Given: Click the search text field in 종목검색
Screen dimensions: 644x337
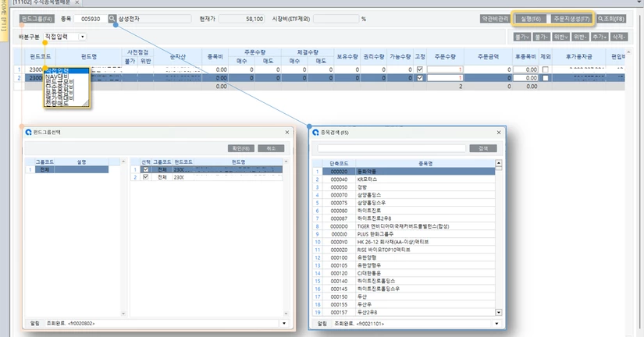Looking at the screenshot, I should tap(391, 148).
